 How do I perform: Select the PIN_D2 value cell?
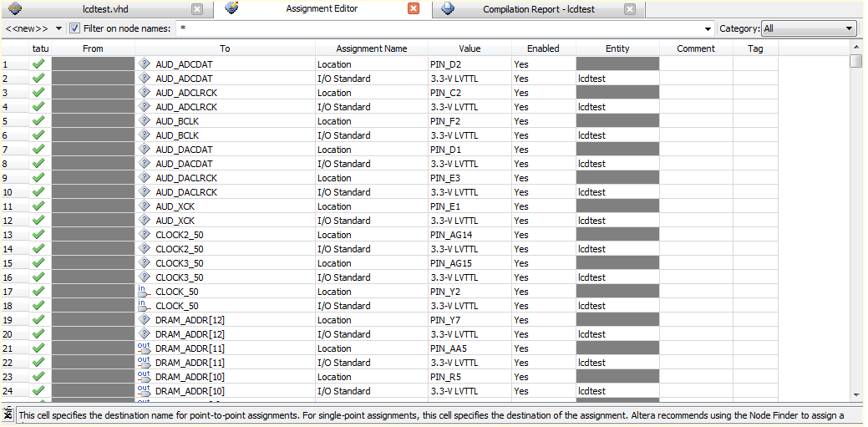[470, 64]
